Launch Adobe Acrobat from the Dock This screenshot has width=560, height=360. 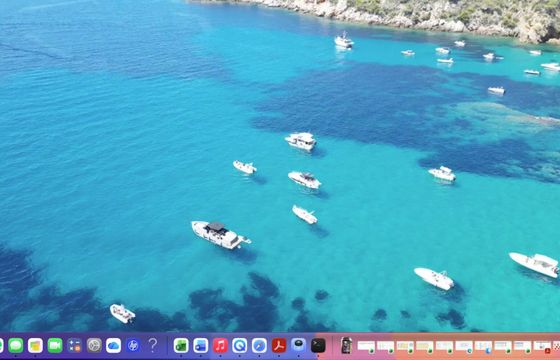[279, 345]
